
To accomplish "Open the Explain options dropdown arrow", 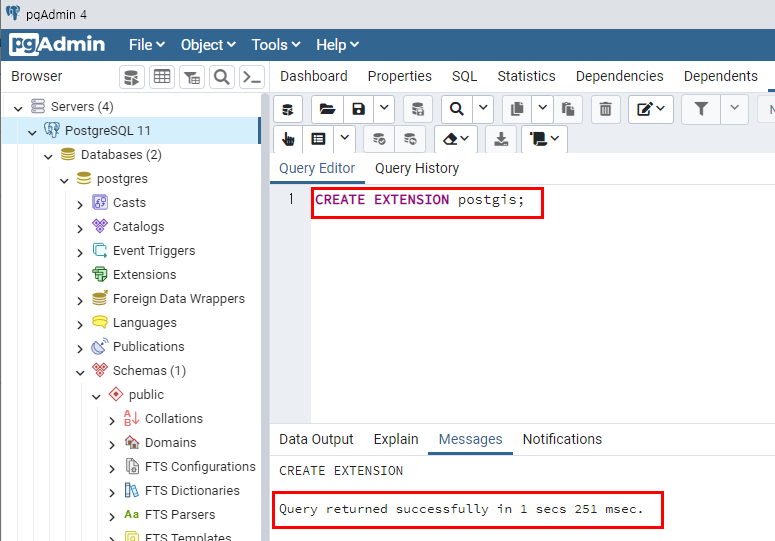I will tap(344, 139).
